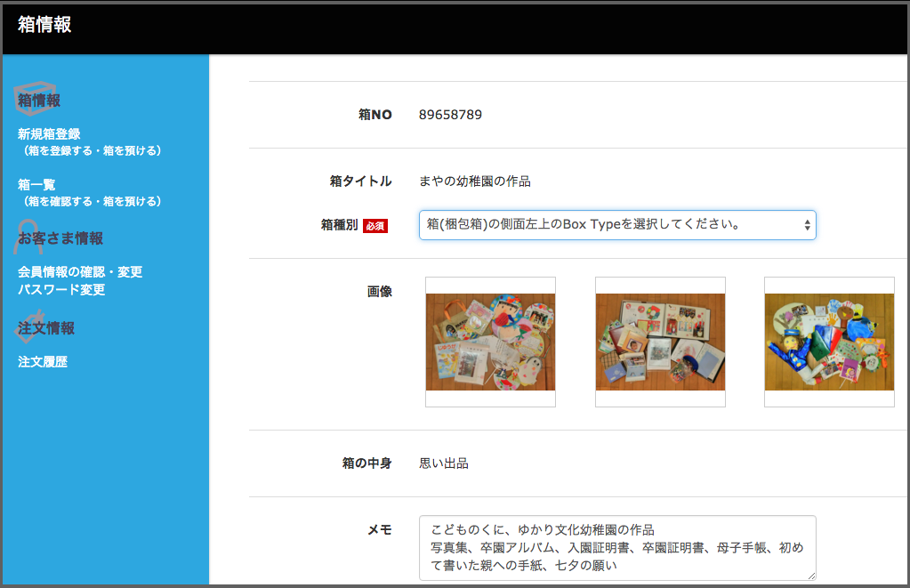Click the 注文情報 sidebar heading
Viewport: 910px width, 588px height.
click(46, 328)
